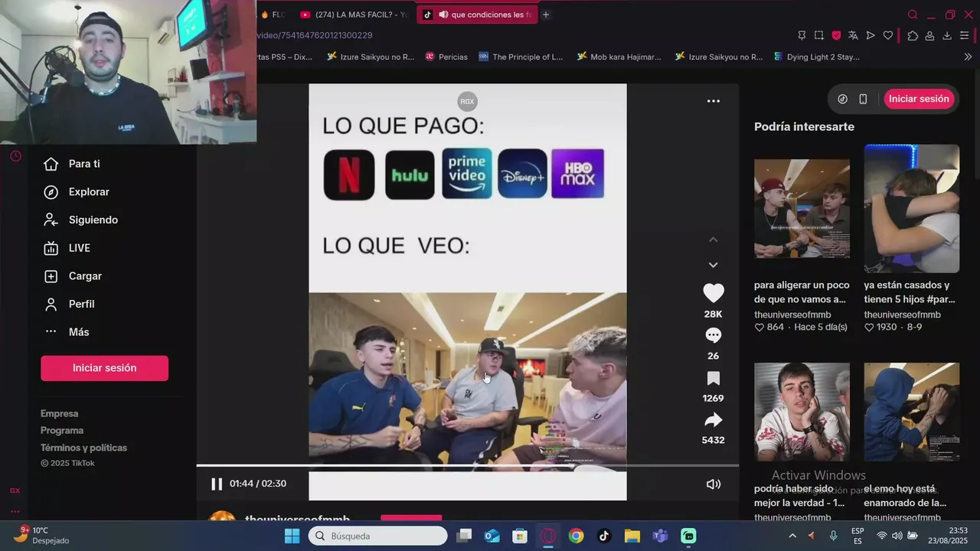The image size is (980, 551).
Task: Open taskbar weather widget 10°C Despejado
Action: coord(41,535)
